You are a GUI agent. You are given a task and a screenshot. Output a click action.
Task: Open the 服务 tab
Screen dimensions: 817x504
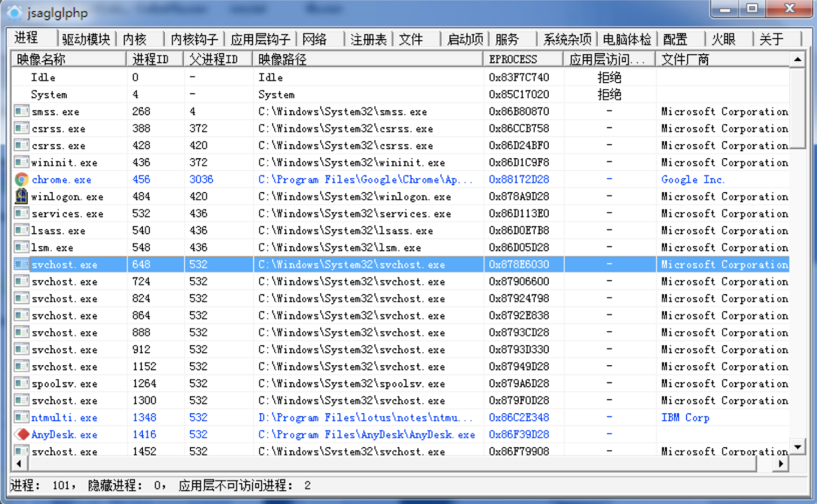[507, 39]
